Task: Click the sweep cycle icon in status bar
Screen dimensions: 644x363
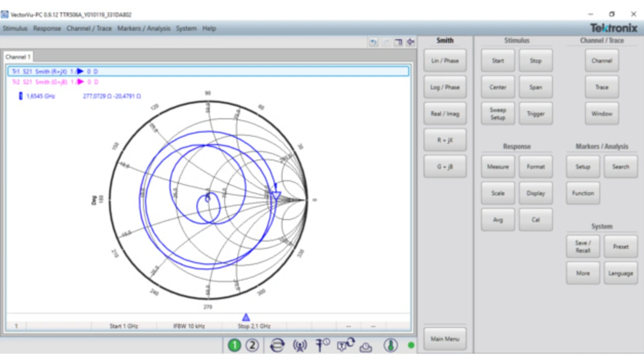Action: 277,345
